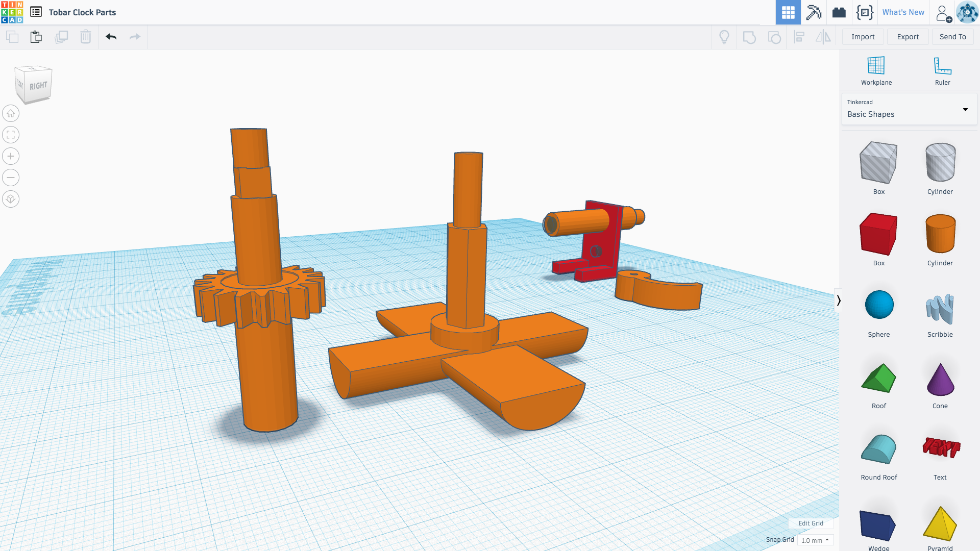The width and height of the screenshot is (980, 551).
Task: Click the Import button
Action: click(x=863, y=37)
